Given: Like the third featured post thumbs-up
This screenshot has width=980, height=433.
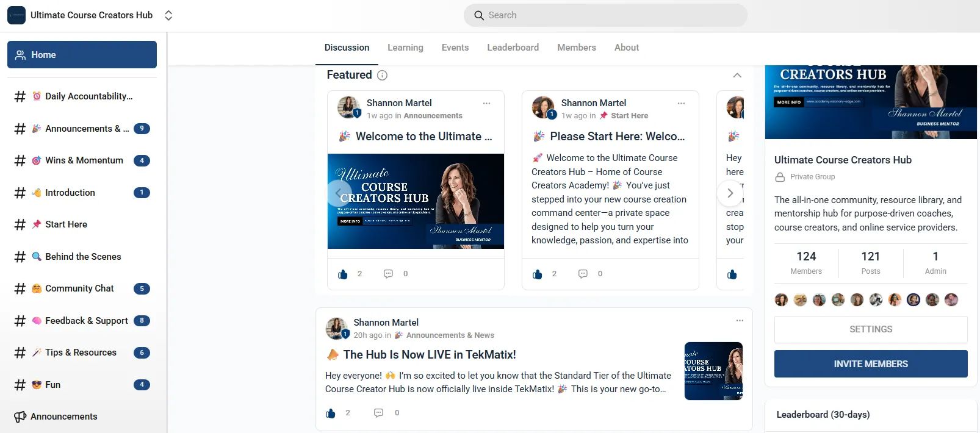Looking at the screenshot, I should [732, 274].
